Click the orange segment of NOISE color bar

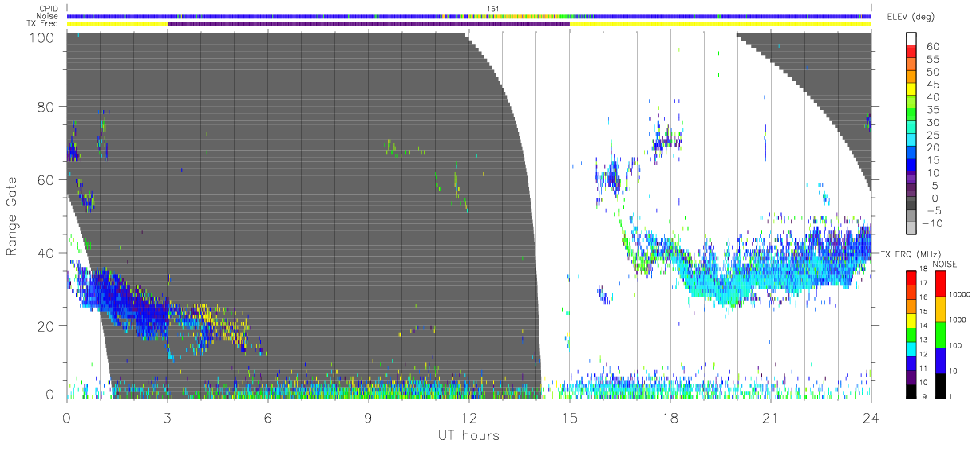point(939,308)
